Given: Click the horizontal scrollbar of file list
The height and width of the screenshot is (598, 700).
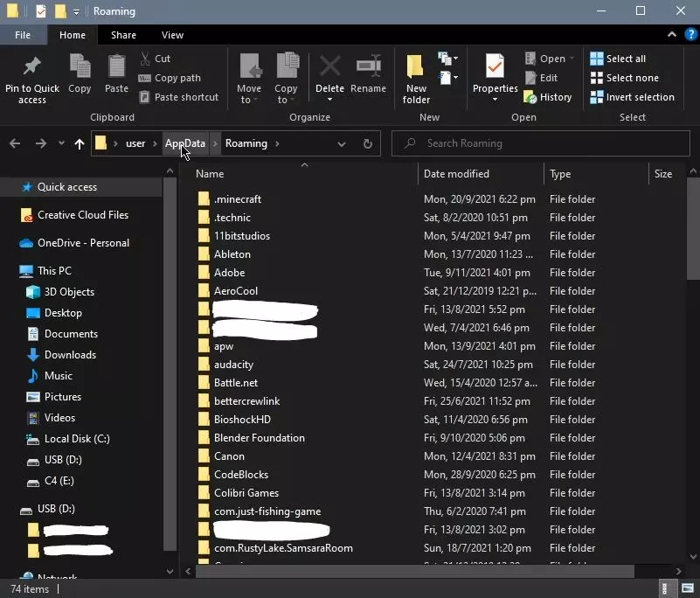Looking at the screenshot, I should click(x=415, y=571).
